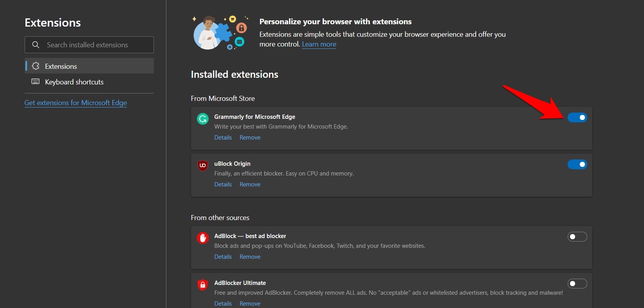Remove the AdBlock extension

[x=250, y=257]
